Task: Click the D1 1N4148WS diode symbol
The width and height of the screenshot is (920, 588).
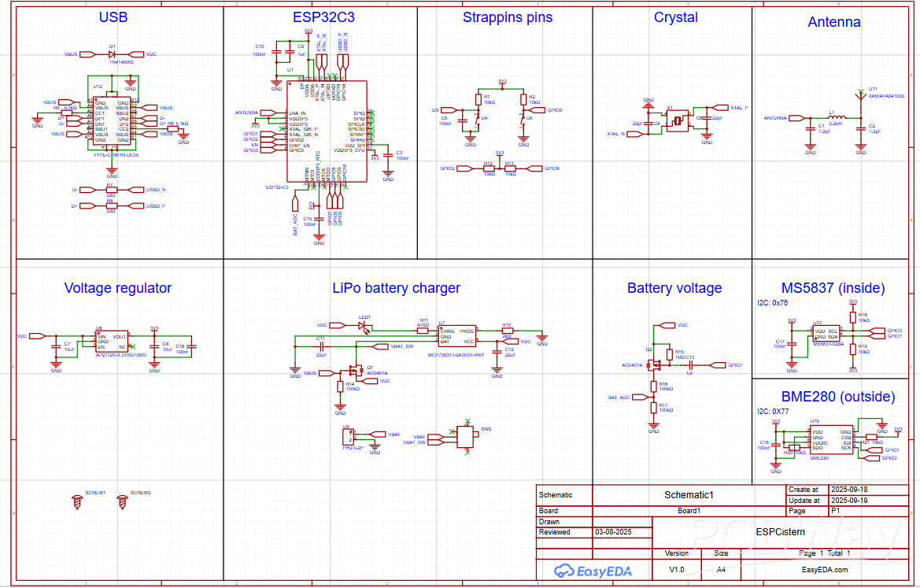Action: pyautogui.click(x=113, y=54)
